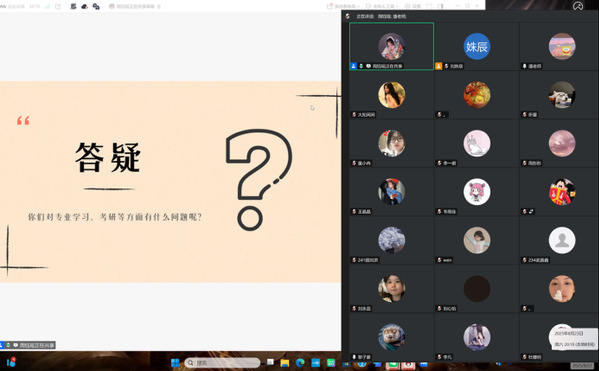599x371 pixels.
Task: Expand the tools dropdown next to view selector
Action: 382,6
